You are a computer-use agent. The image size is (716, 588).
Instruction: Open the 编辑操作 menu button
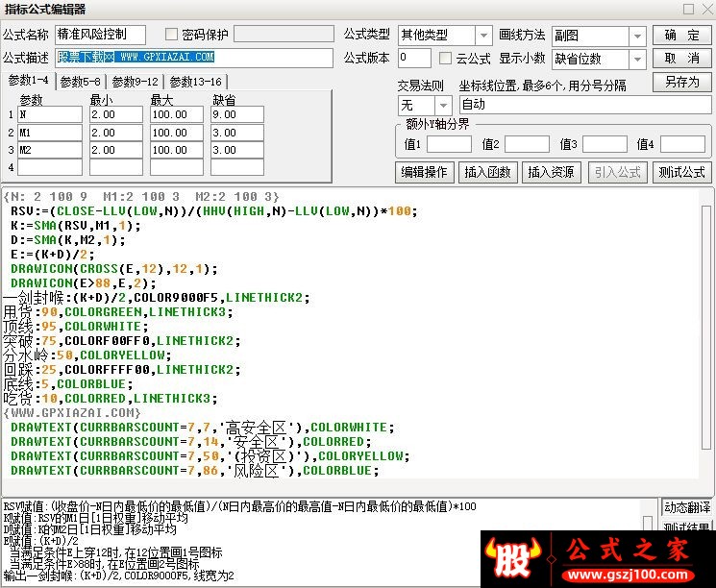pos(424,172)
